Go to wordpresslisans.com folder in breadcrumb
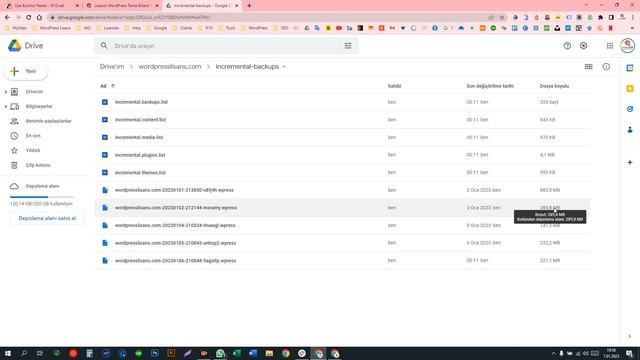Image resolution: width=640 pixels, height=360 pixels. click(x=170, y=67)
